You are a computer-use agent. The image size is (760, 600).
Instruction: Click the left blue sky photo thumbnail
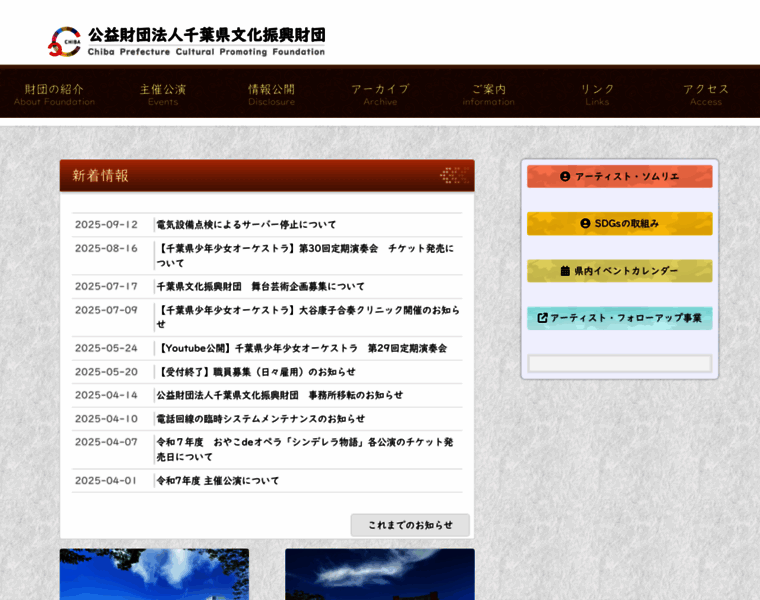154,574
